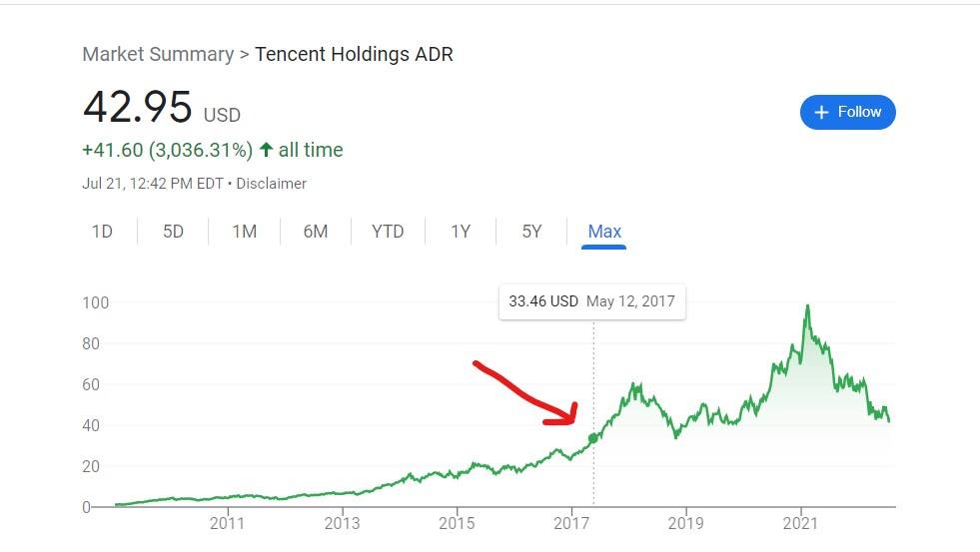980x552 pixels.
Task: Switch to 1M chart range
Action: click(245, 232)
